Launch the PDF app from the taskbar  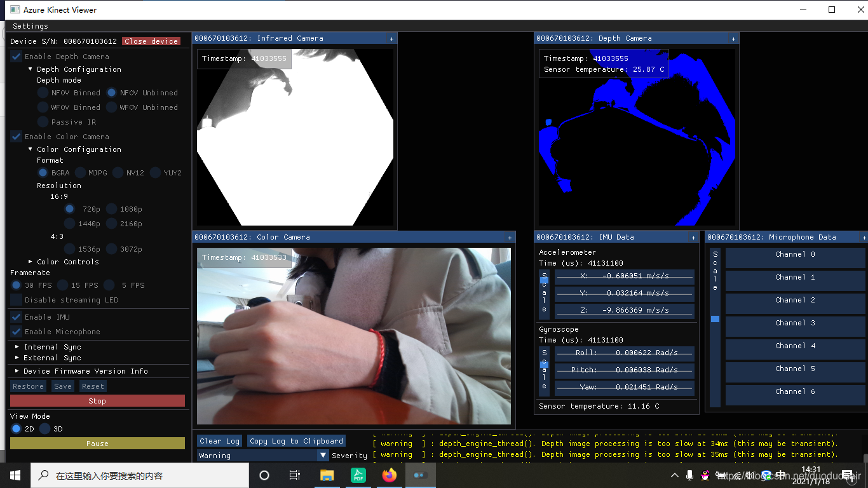(358, 475)
